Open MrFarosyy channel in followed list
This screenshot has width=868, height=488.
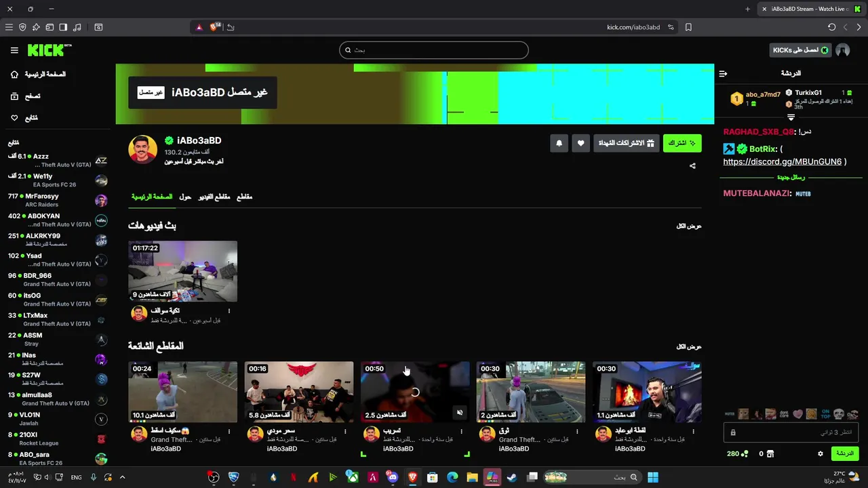point(58,200)
